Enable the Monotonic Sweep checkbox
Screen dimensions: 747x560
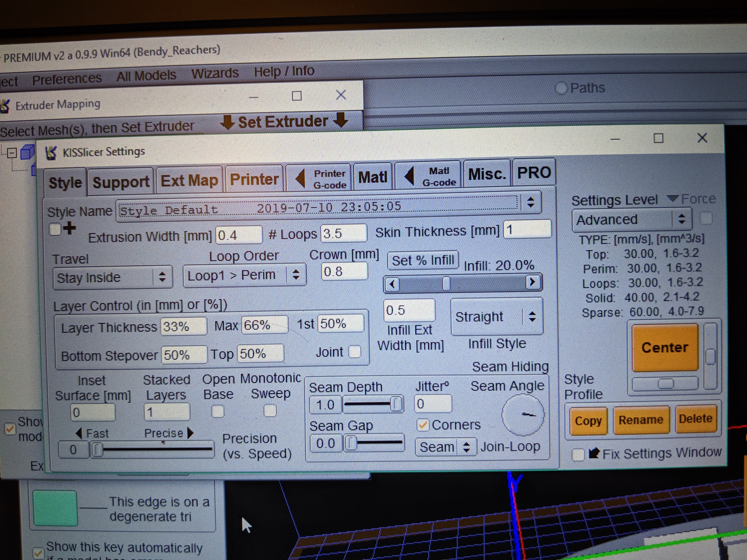(x=270, y=411)
